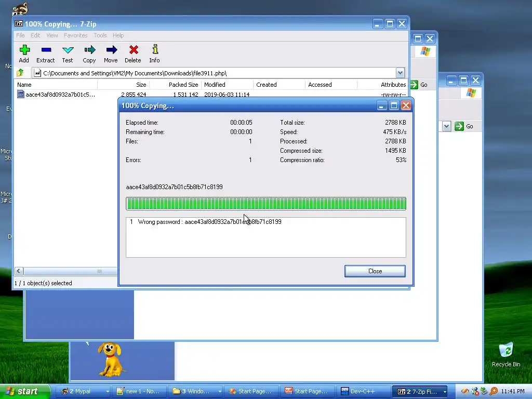Expand the Windows Explorer taskbar group arrow
The image size is (532, 399).
click(x=220, y=392)
